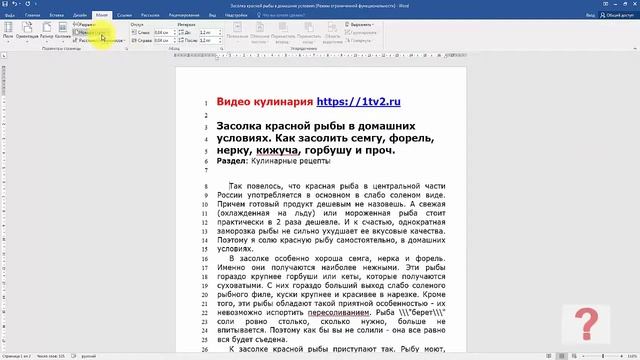Image resolution: width=640 pixels, height=360 pixels.
Task: Open the Ribbon Display Options icon
Action: pos(605,4)
